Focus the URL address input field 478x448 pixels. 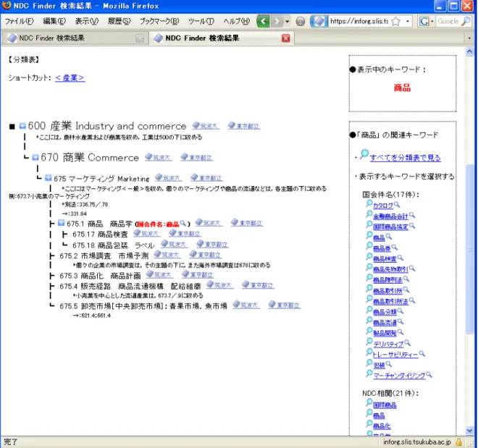point(359,21)
